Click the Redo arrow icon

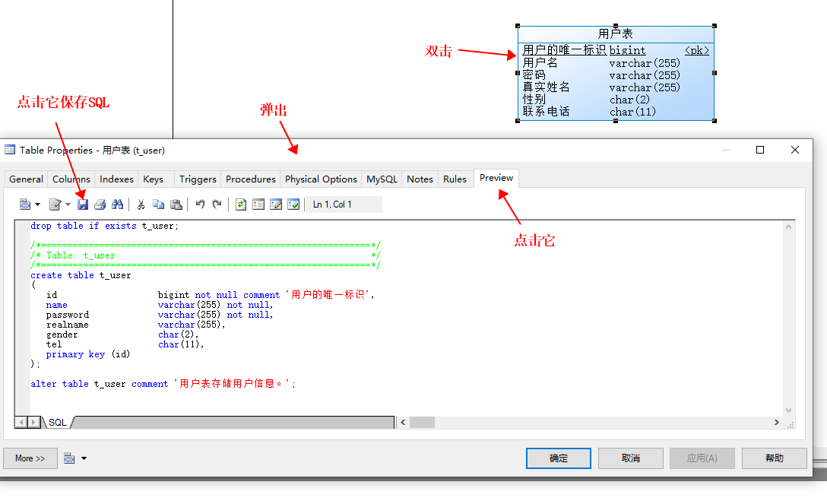217,204
